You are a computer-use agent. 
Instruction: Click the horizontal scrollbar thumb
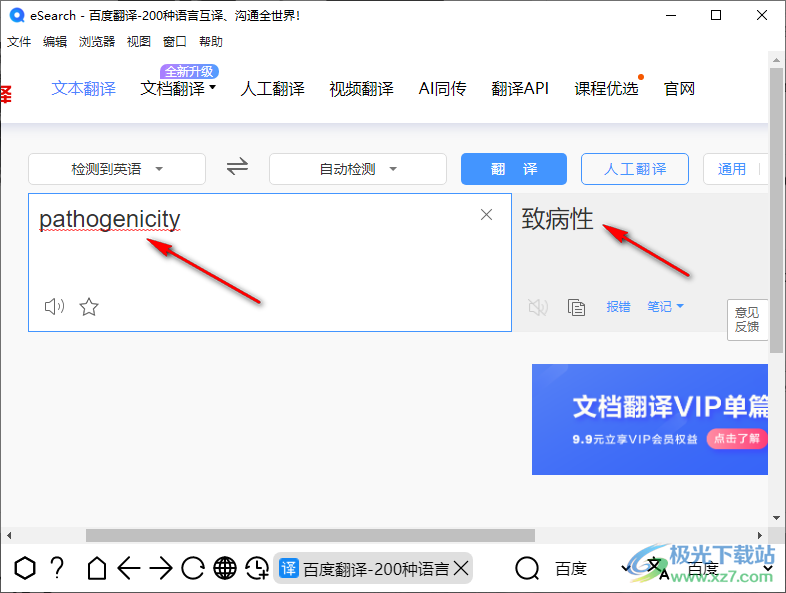point(310,535)
